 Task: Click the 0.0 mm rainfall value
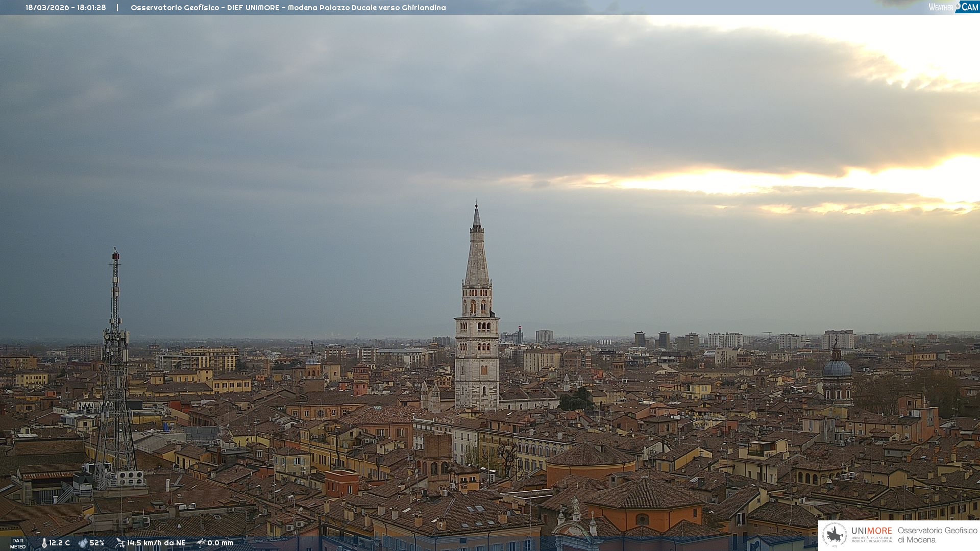(x=220, y=543)
